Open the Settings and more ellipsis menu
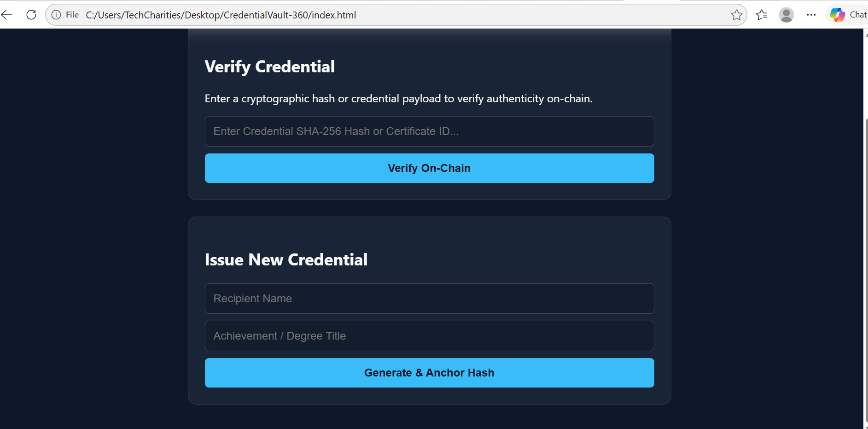This screenshot has width=868, height=429. point(811,15)
